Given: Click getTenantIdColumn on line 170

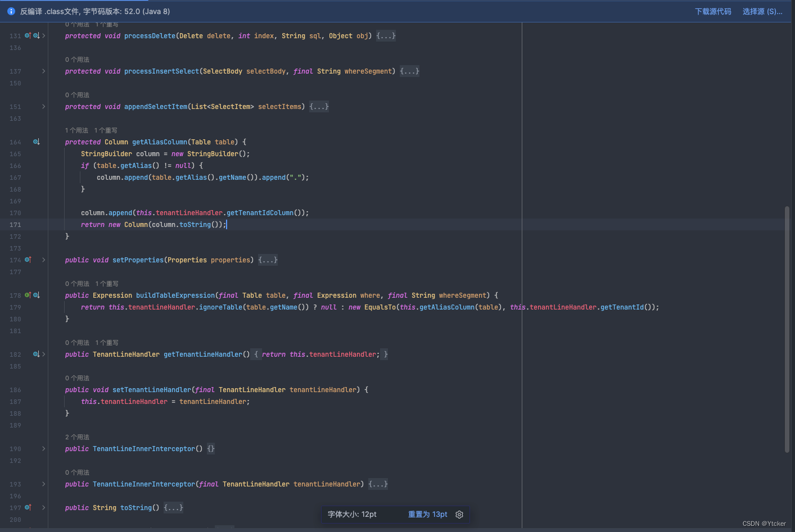Looking at the screenshot, I should tap(260, 213).
